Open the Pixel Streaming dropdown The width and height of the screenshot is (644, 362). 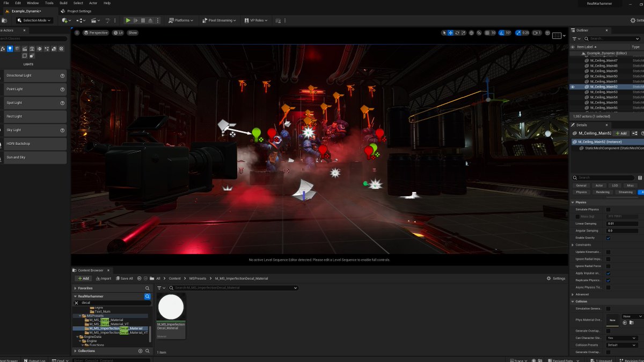(x=220, y=20)
